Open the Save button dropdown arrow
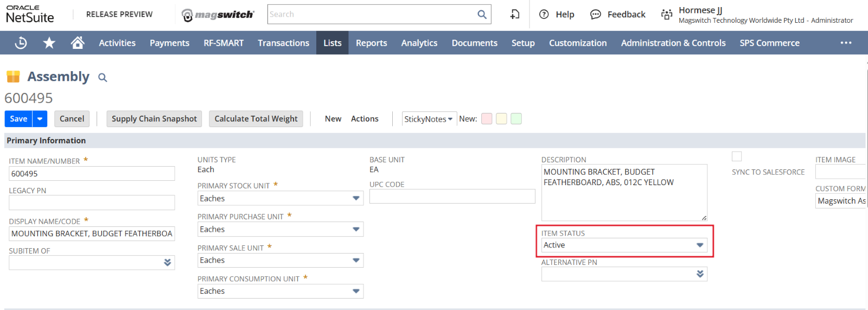868x310 pixels. pyautogui.click(x=40, y=119)
